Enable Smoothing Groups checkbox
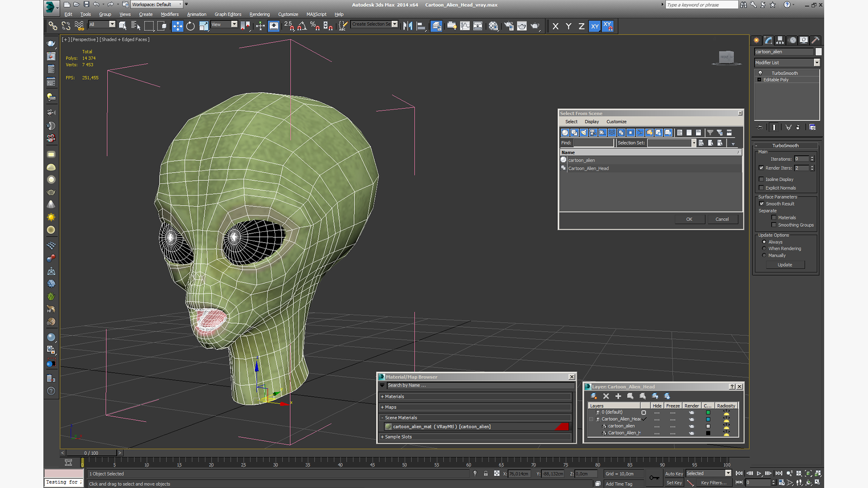This screenshot has height=488, width=868. [x=774, y=225]
